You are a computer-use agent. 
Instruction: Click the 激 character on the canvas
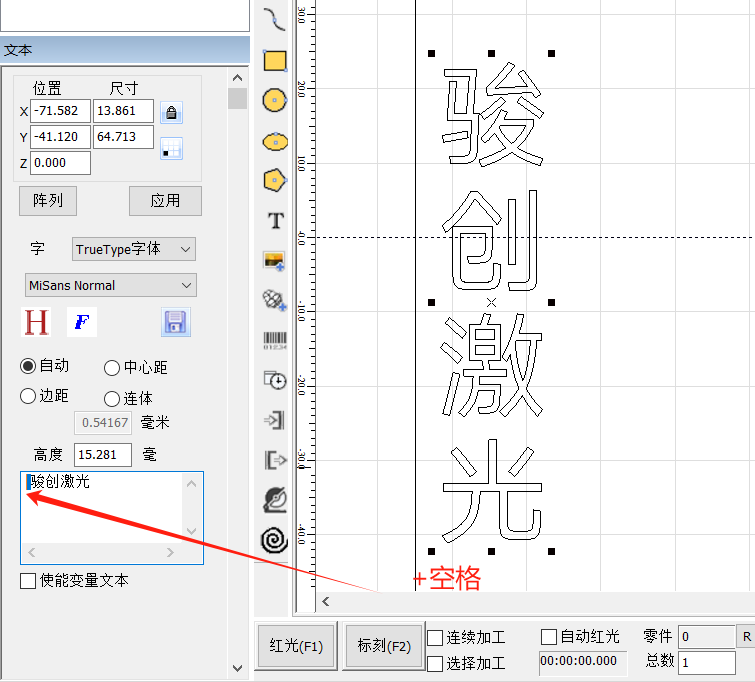492,365
